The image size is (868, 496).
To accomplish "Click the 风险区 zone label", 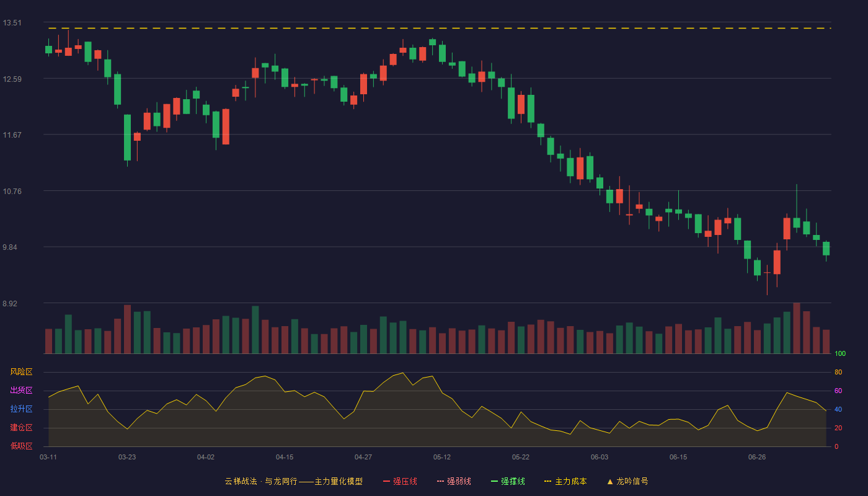I will point(21,372).
